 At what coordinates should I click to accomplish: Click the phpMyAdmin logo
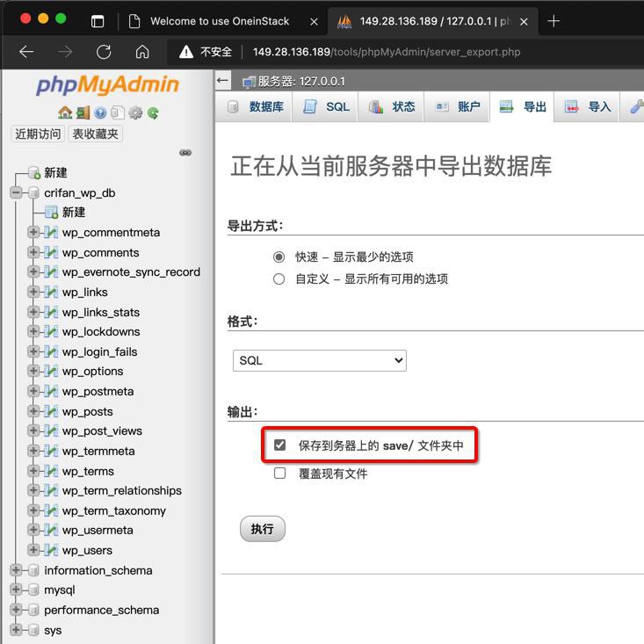(108, 85)
